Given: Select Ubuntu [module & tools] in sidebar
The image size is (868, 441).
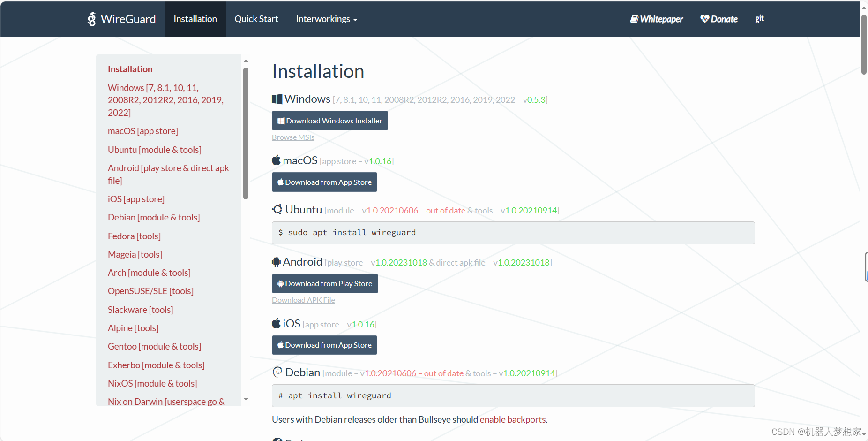Looking at the screenshot, I should [155, 150].
